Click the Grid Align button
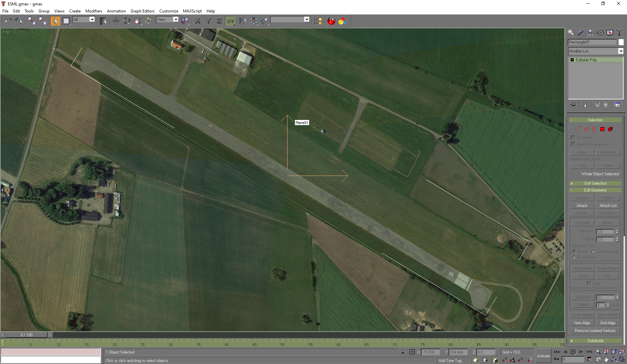This screenshot has width=627, height=364. (608, 323)
